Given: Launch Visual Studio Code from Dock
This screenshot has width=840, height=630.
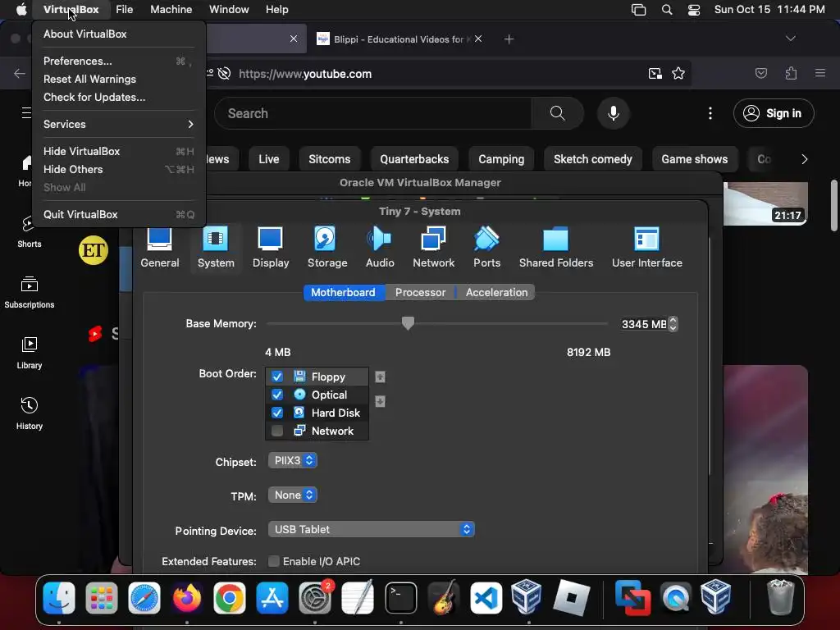Looking at the screenshot, I should [486, 597].
